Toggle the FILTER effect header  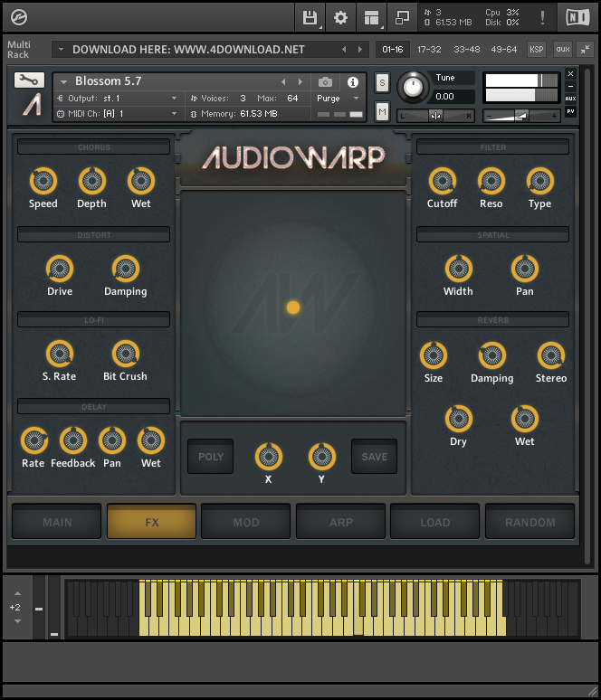493,147
